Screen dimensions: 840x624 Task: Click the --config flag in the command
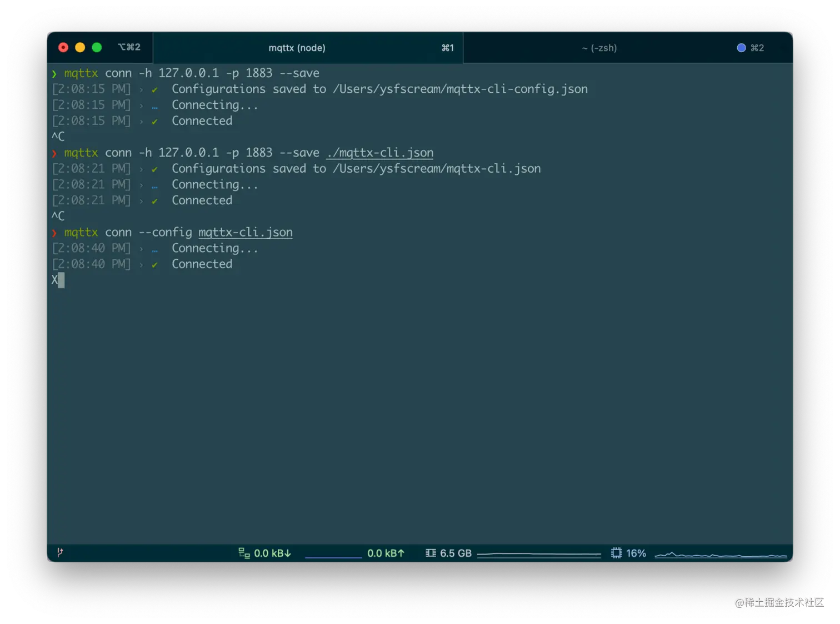(165, 232)
